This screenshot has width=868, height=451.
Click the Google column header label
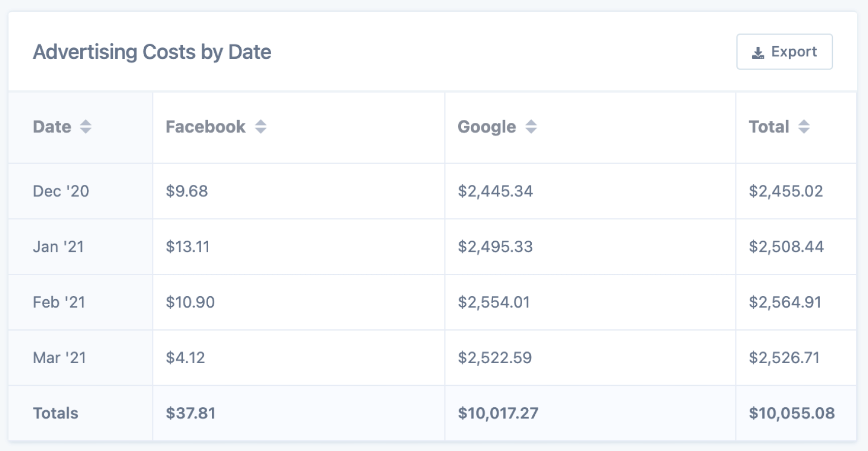[x=487, y=126]
